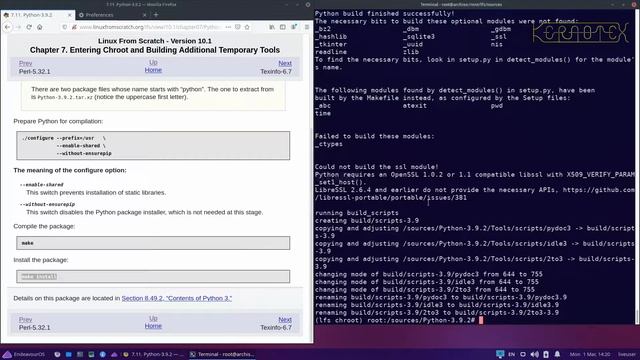Image resolution: width=640 pixels, height=360 pixels.
Task: Switch to Terminal root@archiso taskbar entry
Action: point(222,354)
